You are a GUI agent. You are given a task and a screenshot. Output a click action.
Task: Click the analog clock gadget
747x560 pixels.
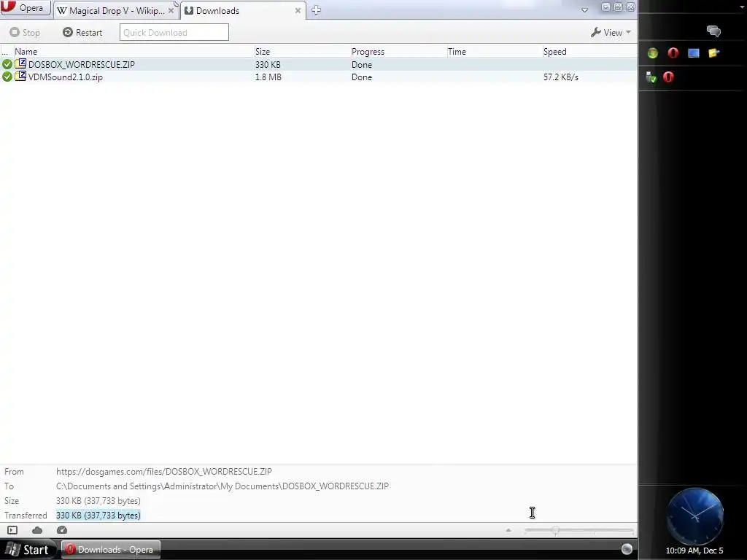694,516
